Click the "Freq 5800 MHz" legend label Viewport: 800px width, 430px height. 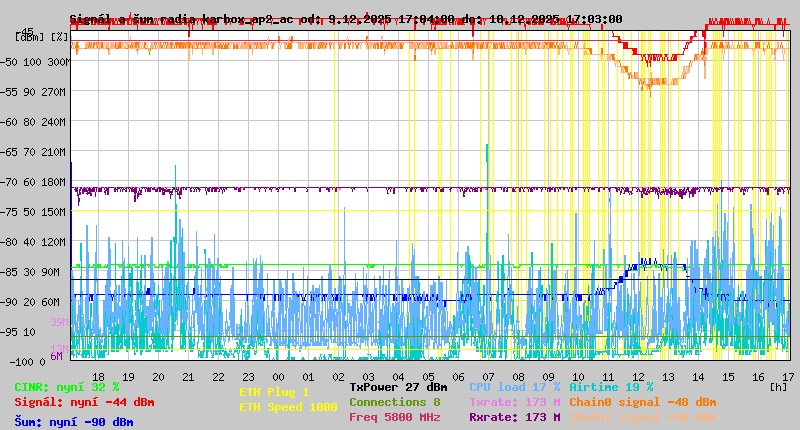tap(395, 417)
